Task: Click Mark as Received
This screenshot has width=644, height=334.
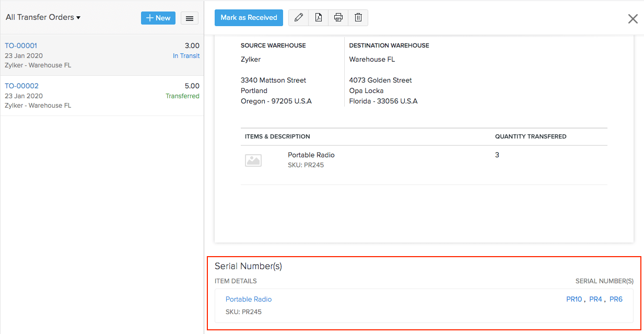Action: 249,17
